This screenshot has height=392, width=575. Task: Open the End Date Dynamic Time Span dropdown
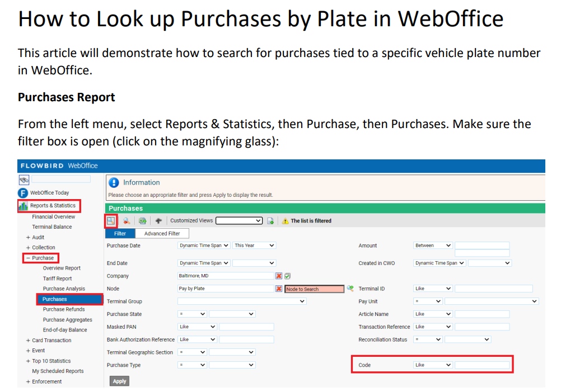(204, 263)
